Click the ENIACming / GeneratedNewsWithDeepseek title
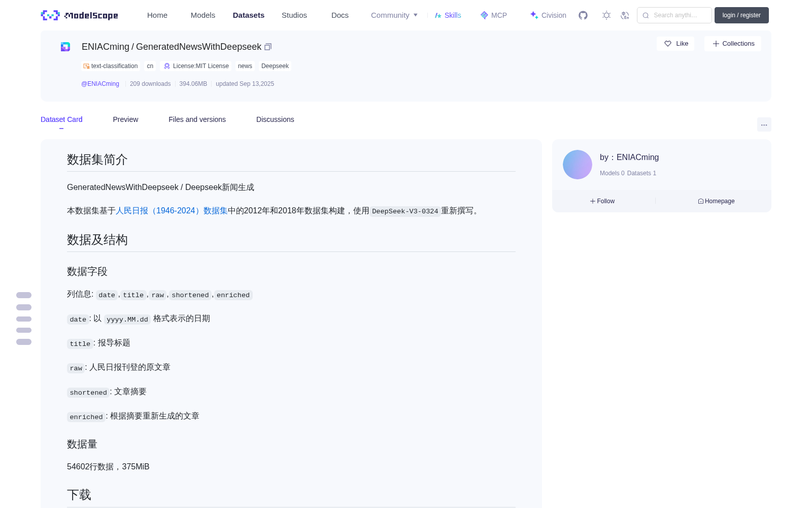The height and width of the screenshot is (508, 812). [172, 47]
